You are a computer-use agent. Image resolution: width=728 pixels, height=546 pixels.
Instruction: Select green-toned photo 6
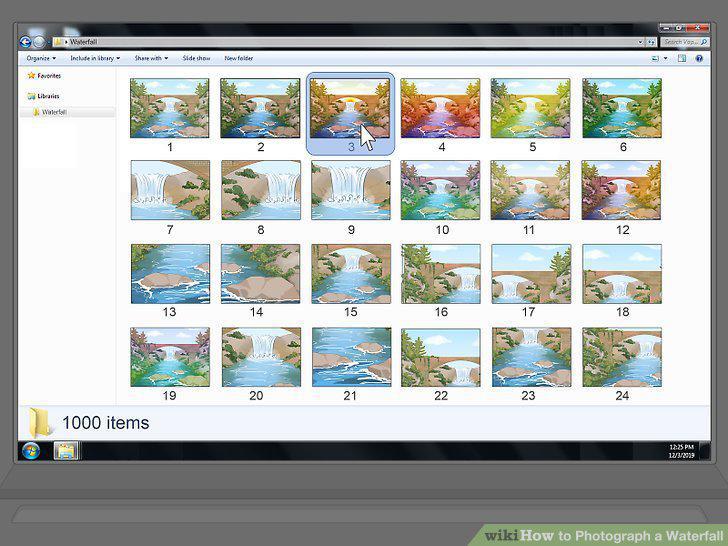(x=622, y=108)
